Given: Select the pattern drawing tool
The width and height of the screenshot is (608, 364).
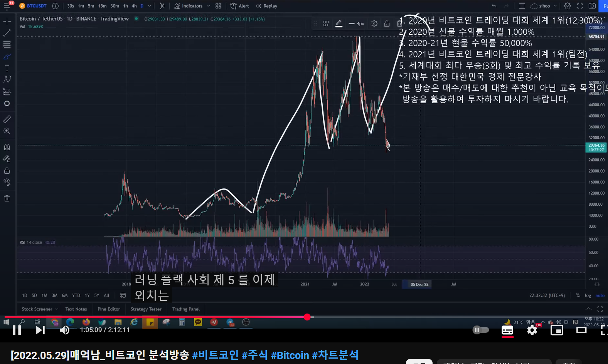Looking at the screenshot, I should (x=7, y=79).
